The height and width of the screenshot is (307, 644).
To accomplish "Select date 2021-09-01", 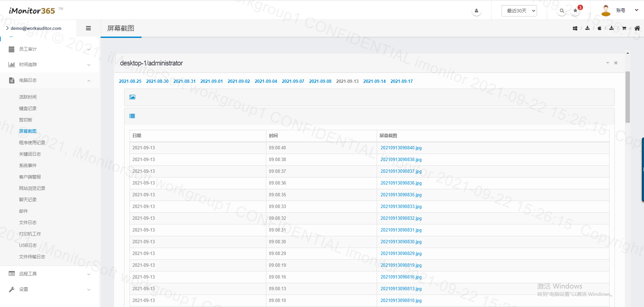I will tap(212, 81).
